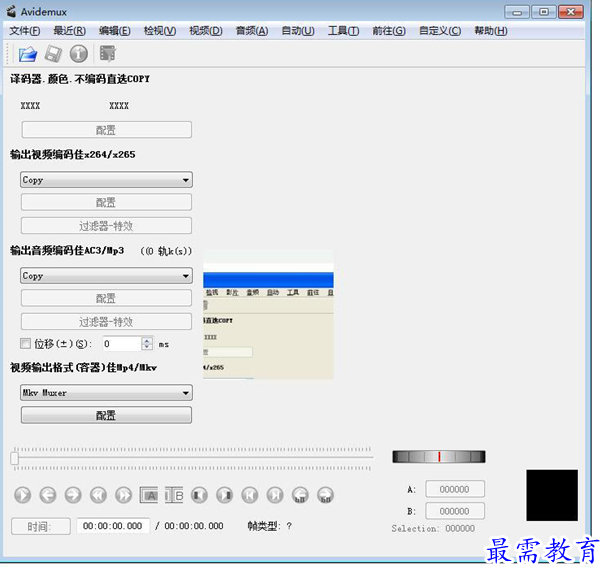This screenshot has height=582, width=608.
Task: Set selection end marker B
Action: [174, 494]
